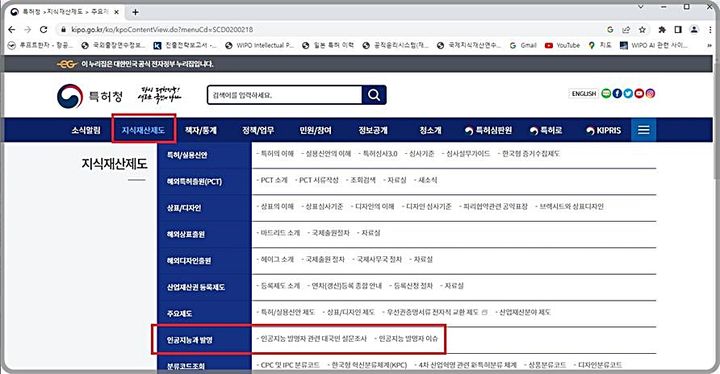Open the 정보공개 menu

coord(373,130)
